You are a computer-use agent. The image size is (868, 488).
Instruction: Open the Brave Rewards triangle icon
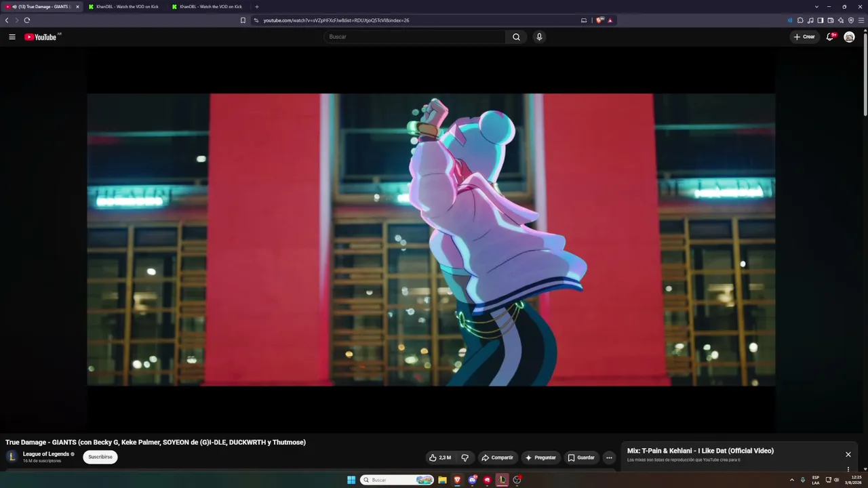tap(610, 20)
